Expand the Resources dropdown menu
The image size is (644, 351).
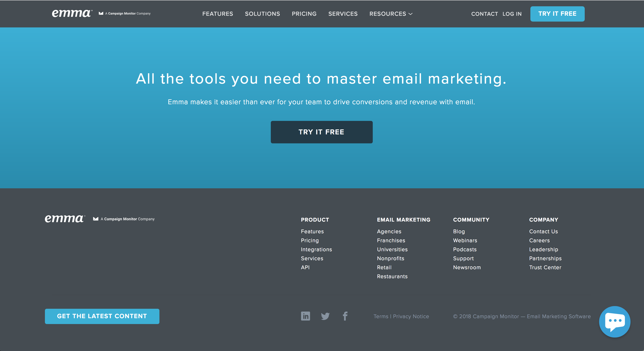pyautogui.click(x=391, y=14)
